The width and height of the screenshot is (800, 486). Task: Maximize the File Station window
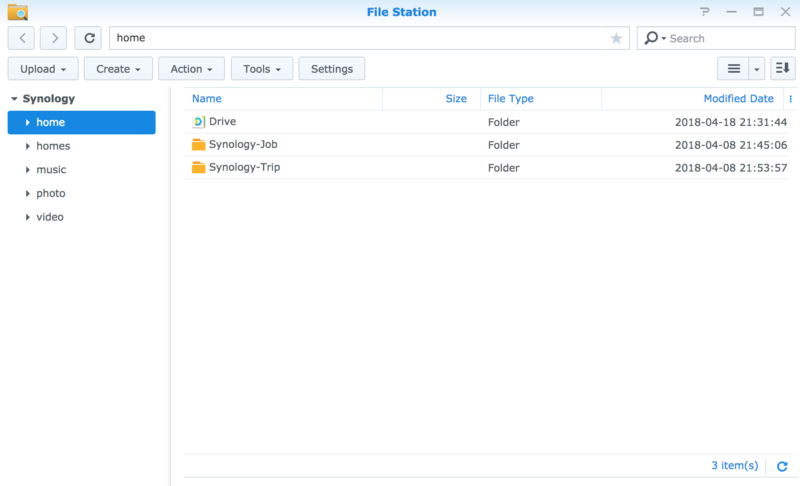[x=759, y=12]
